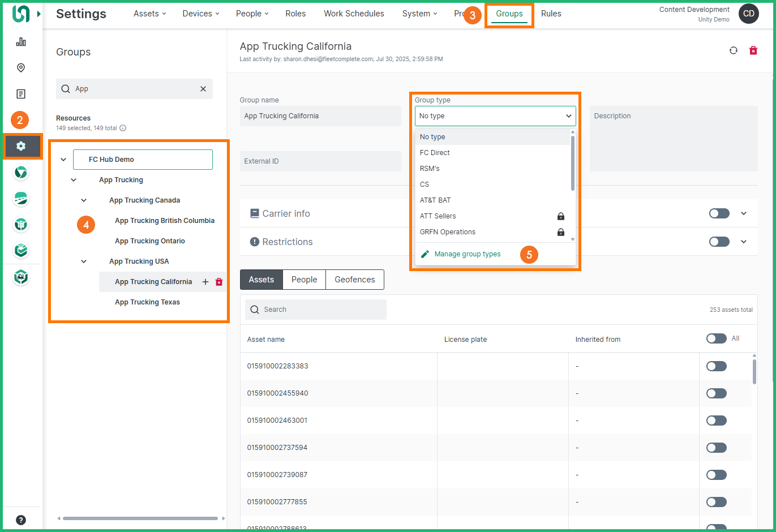Open the Work Schedules menu item

click(x=354, y=14)
